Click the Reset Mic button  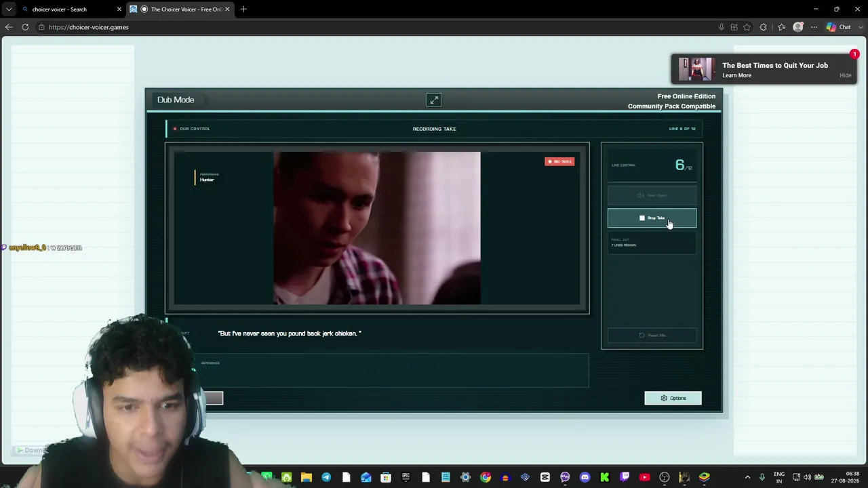tap(652, 335)
